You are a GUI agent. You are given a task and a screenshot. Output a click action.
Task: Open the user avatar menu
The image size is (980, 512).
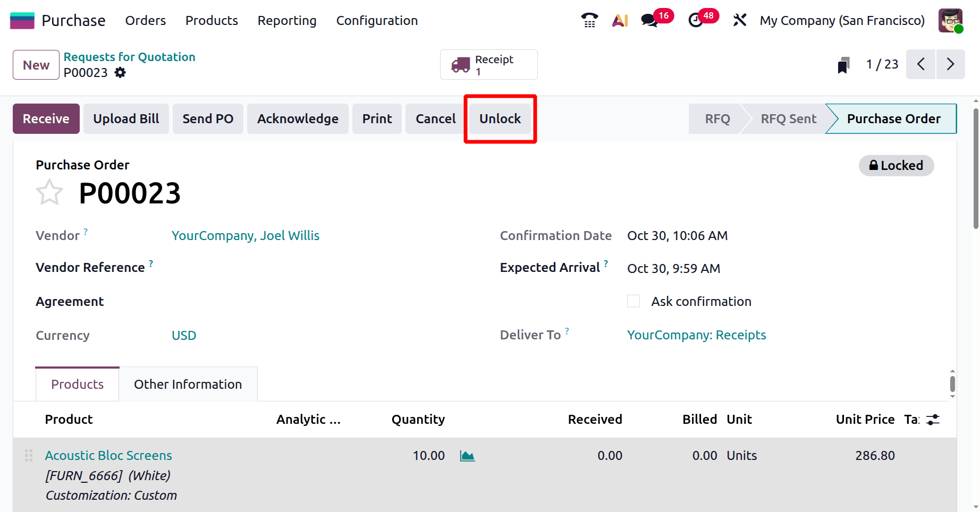(951, 20)
